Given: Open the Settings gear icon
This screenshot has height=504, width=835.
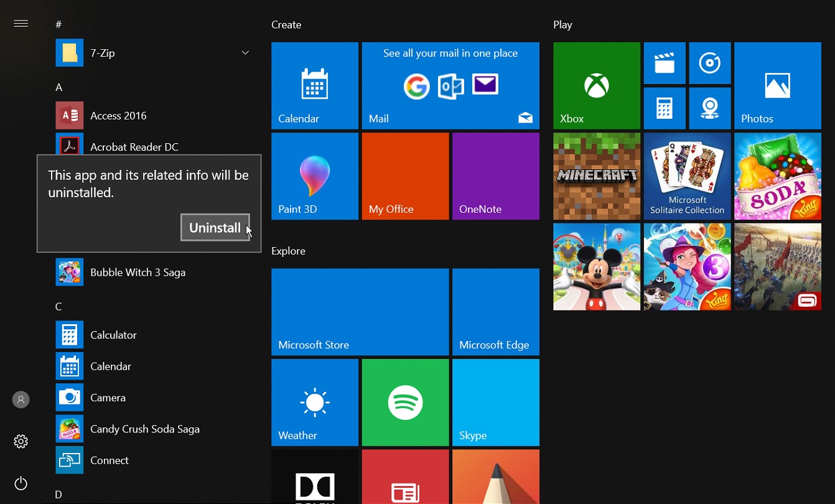Looking at the screenshot, I should tap(21, 441).
